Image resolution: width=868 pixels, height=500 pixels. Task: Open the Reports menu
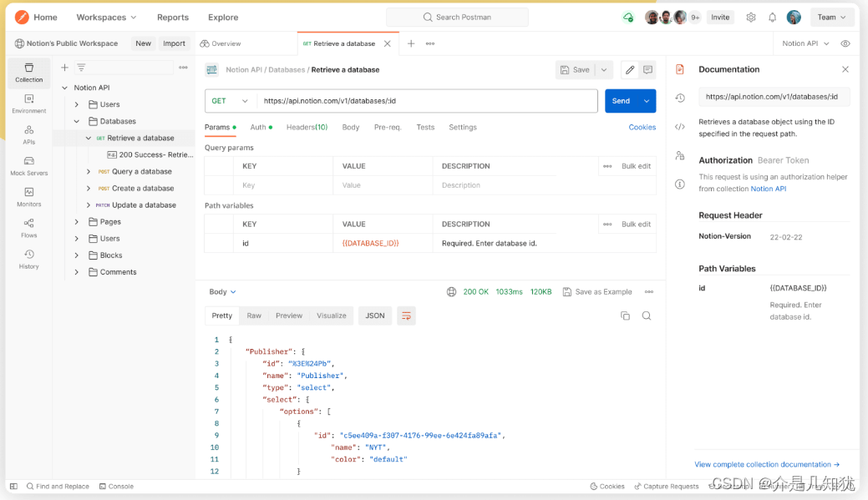173,18
